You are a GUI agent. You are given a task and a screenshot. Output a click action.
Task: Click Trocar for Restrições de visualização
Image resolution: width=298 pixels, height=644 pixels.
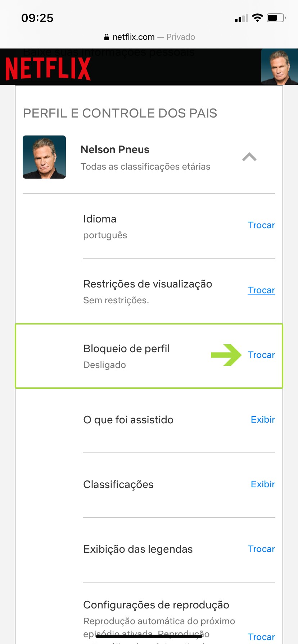click(261, 290)
